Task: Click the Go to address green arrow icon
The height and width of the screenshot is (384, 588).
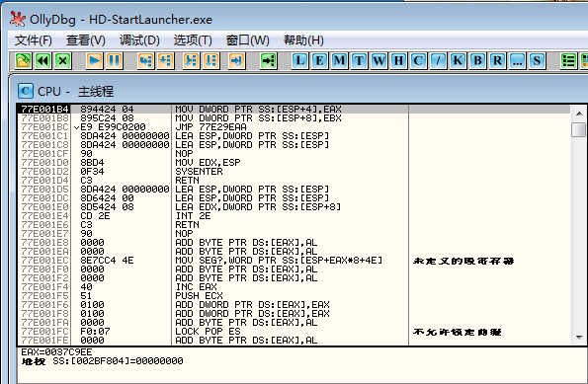Action: point(268,60)
